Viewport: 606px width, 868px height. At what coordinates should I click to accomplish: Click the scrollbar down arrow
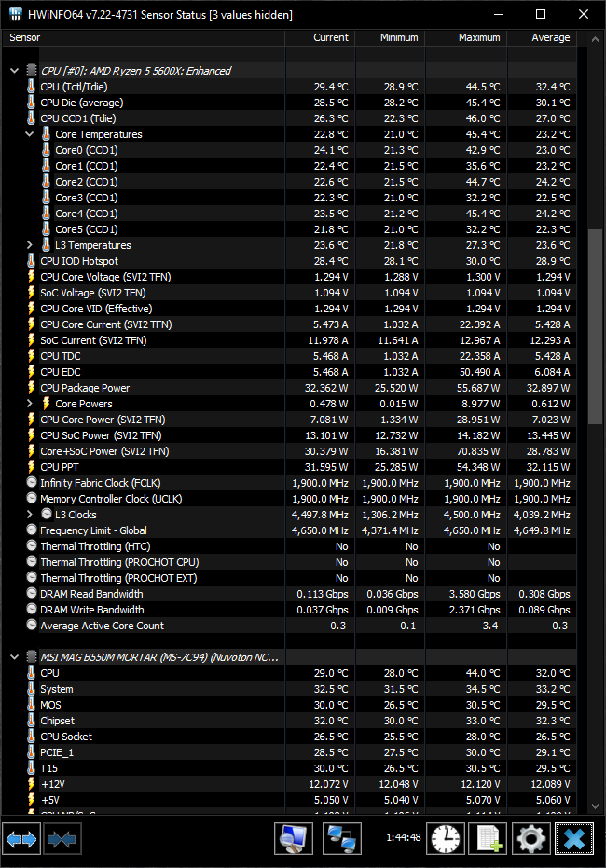tap(595, 806)
